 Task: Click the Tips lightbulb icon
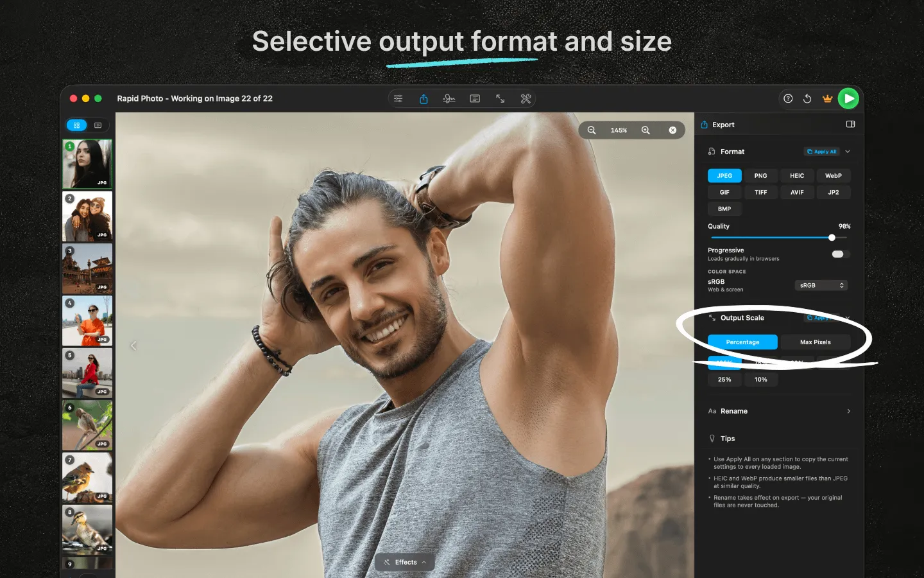pos(712,439)
